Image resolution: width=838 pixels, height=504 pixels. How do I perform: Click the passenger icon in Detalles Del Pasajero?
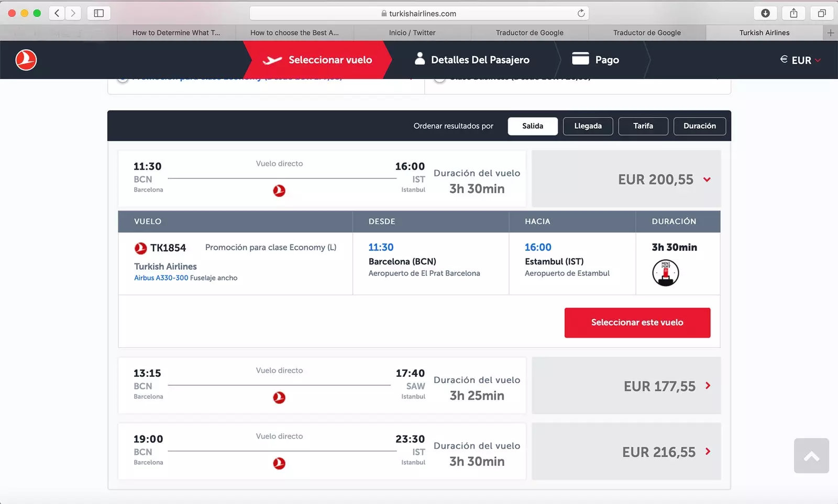[420, 59]
